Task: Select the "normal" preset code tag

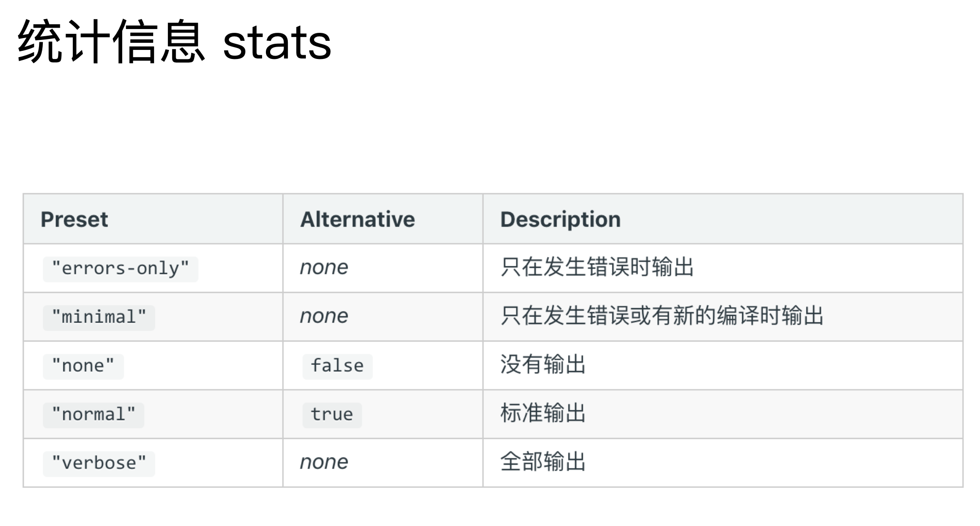Action: pos(94,415)
